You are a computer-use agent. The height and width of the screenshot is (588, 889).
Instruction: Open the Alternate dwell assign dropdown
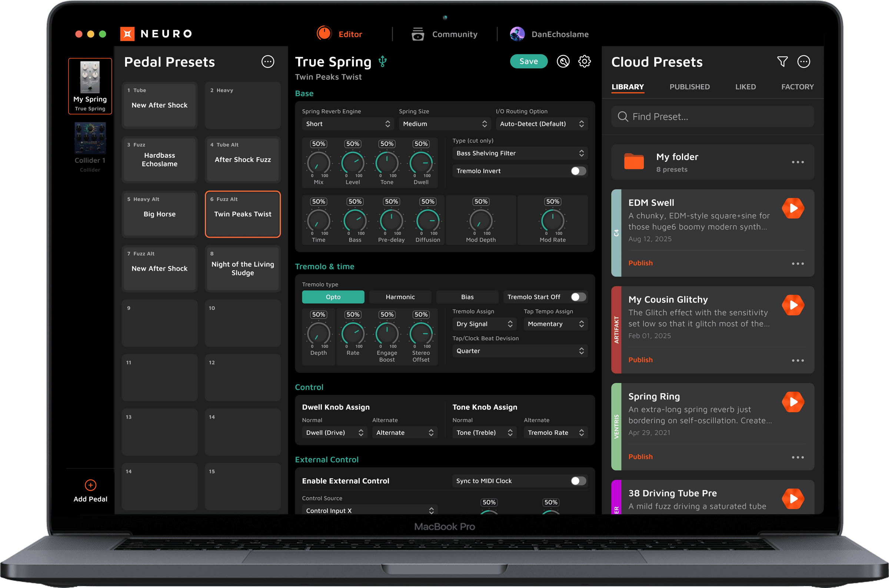405,433
